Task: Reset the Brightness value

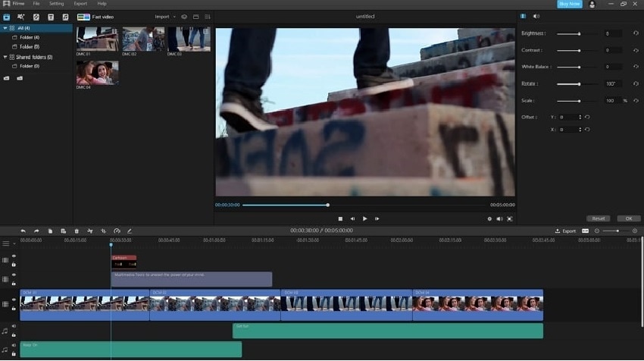Action: click(636, 33)
